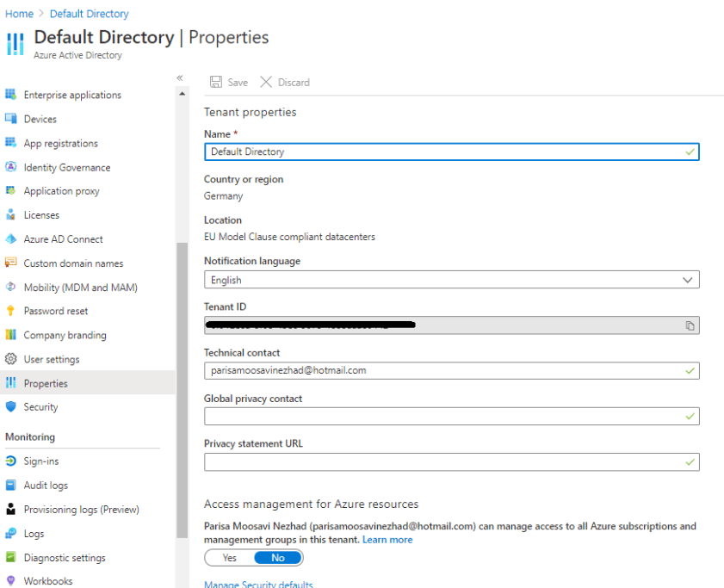Image resolution: width=724 pixels, height=588 pixels.
Task: Open Devices menu item
Action: coord(40,119)
